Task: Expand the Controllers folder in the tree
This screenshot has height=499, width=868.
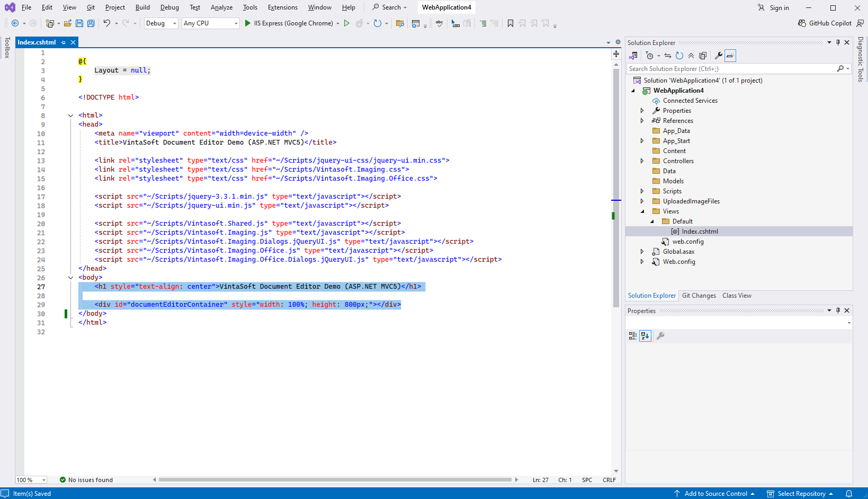Action: pyautogui.click(x=642, y=161)
